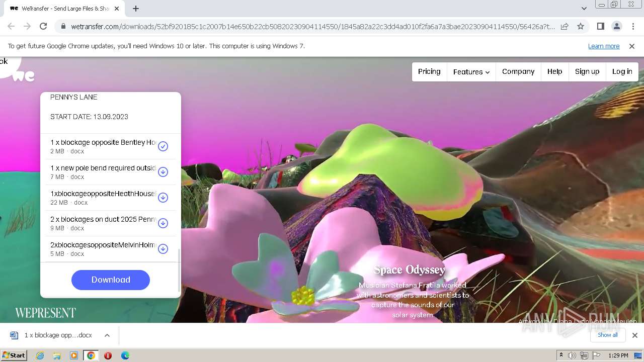Click volume icon in system tray

point(572,355)
